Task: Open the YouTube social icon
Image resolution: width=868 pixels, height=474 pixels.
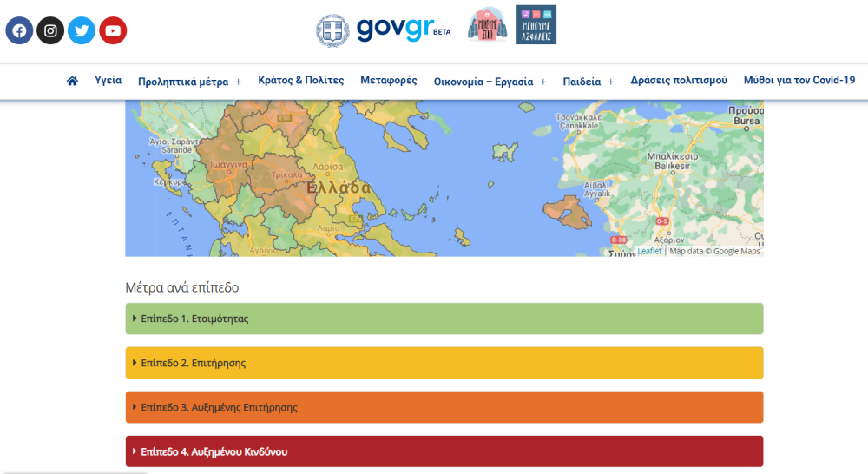Action: pyautogui.click(x=113, y=30)
